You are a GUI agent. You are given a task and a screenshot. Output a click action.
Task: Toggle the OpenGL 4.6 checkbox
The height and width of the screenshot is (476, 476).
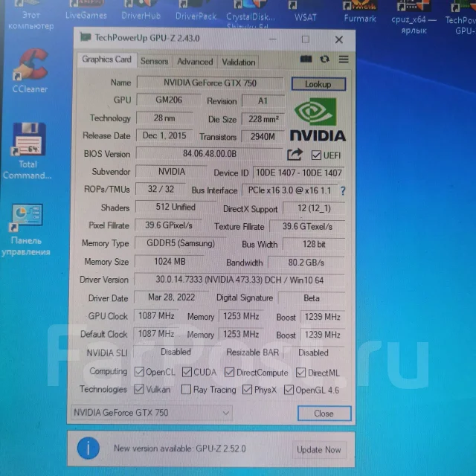tap(289, 390)
